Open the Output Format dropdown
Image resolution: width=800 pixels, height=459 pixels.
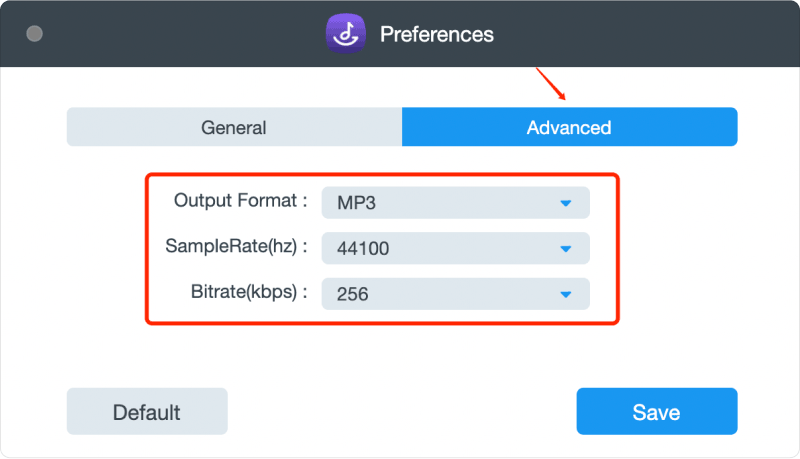pos(456,202)
